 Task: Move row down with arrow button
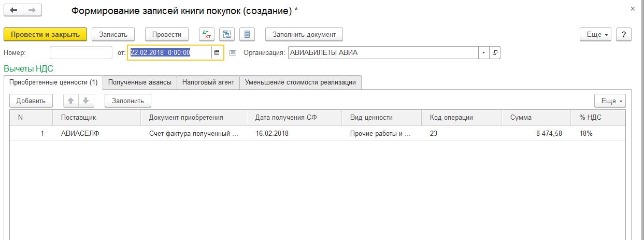tap(87, 100)
